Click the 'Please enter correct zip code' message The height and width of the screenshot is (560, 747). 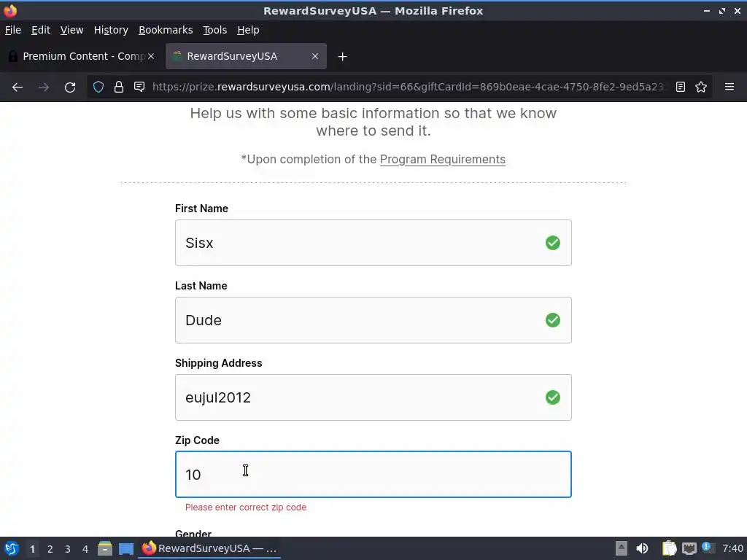click(x=246, y=507)
